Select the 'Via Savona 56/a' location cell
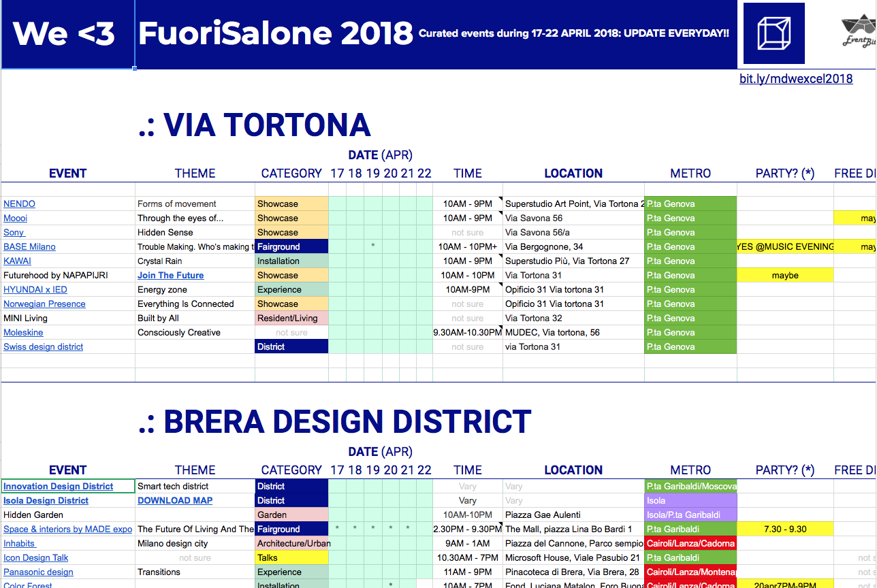Image resolution: width=877 pixels, height=588 pixels. pyautogui.click(x=573, y=232)
